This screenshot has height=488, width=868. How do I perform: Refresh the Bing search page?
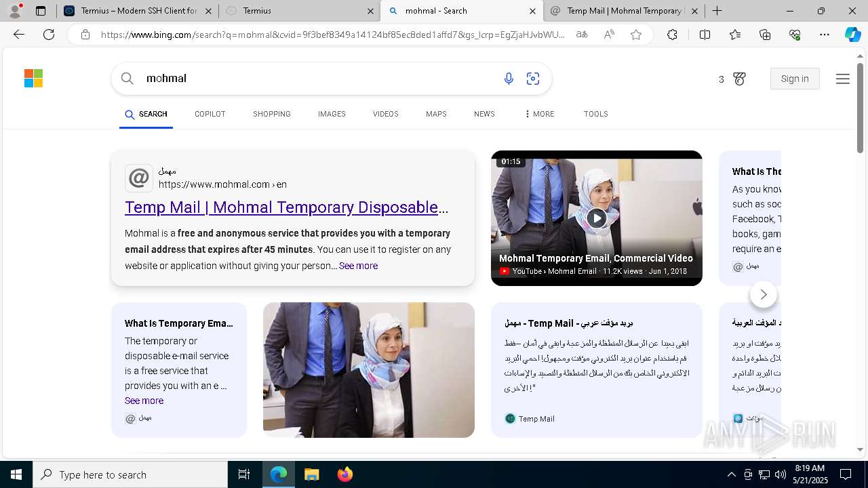click(x=49, y=35)
